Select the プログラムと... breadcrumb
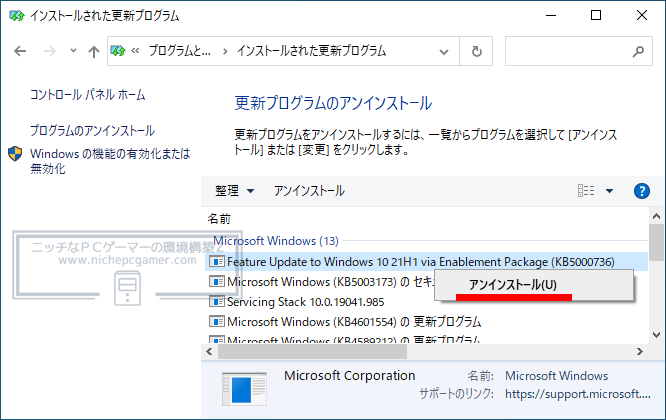The image size is (666, 420). coord(179,51)
